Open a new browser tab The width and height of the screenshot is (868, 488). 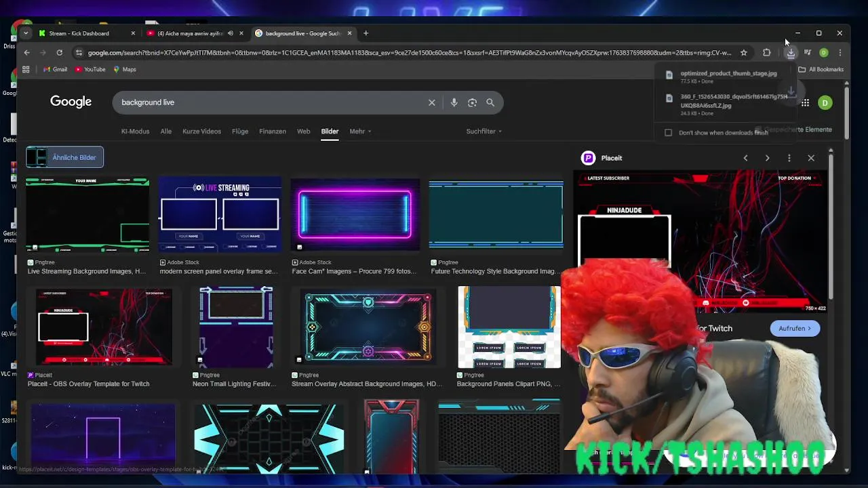coord(366,33)
